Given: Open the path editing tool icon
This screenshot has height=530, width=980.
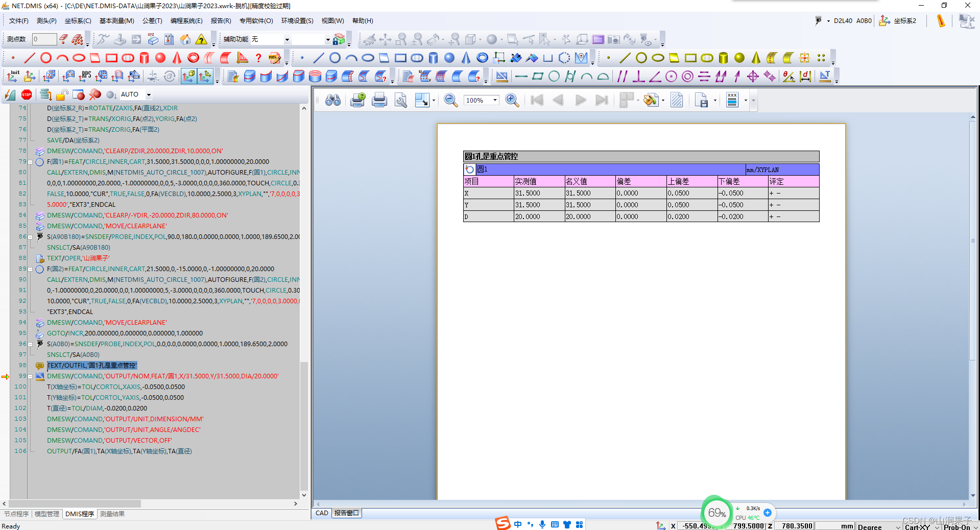Looking at the screenshot, I should tap(275, 58).
